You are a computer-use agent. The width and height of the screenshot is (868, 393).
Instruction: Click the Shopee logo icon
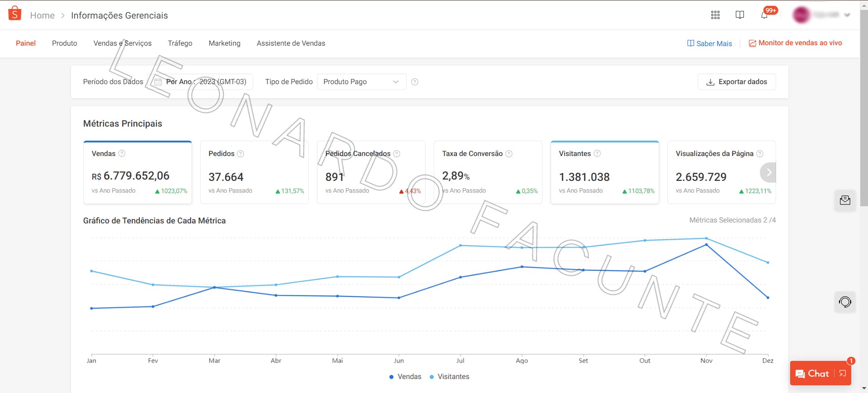pyautogui.click(x=15, y=14)
